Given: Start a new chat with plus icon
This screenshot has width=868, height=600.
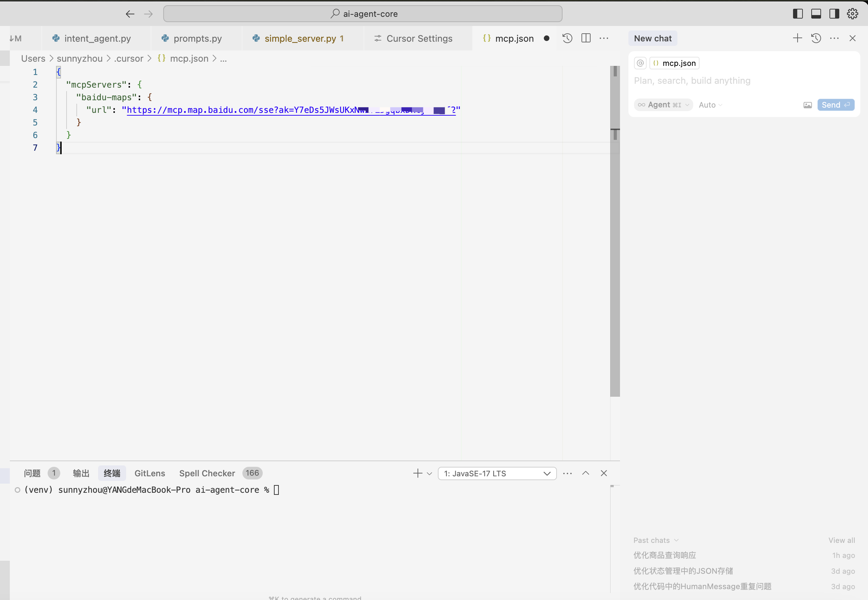Looking at the screenshot, I should tap(797, 38).
